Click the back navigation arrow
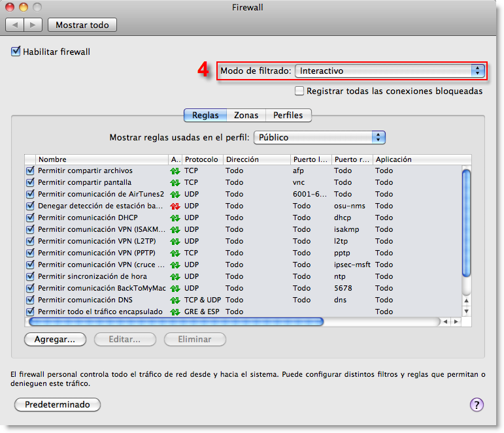 [x=16, y=25]
